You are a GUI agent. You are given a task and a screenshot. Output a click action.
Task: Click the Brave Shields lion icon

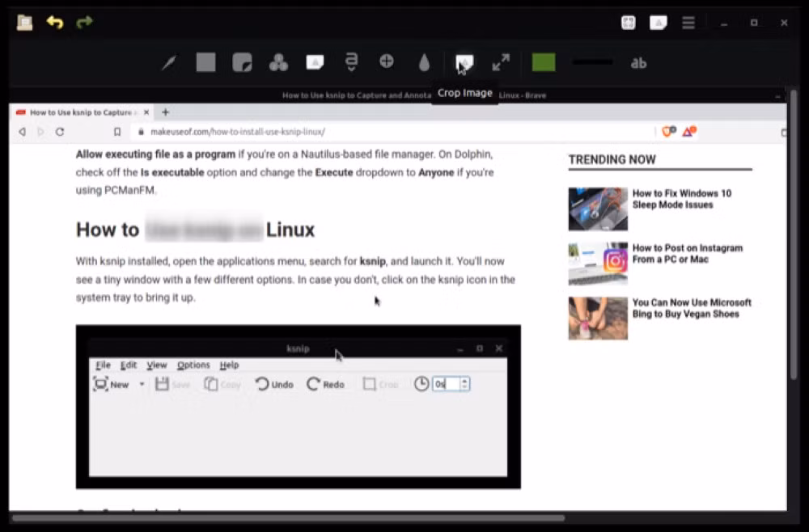click(669, 132)
